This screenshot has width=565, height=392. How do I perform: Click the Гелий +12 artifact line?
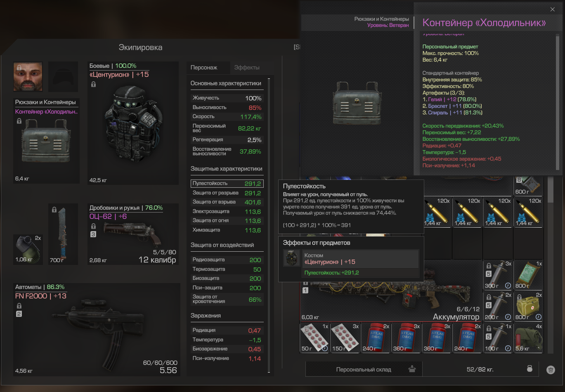449,99
